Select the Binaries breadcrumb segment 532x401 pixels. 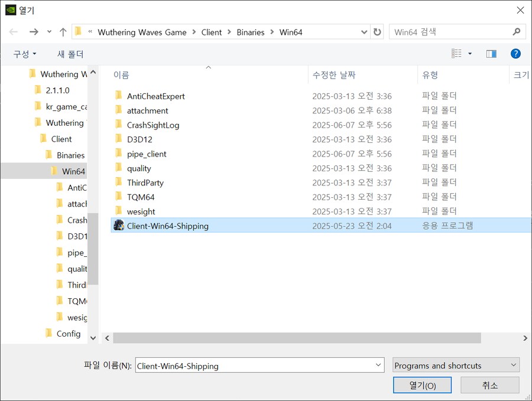(x=251, y=32)
